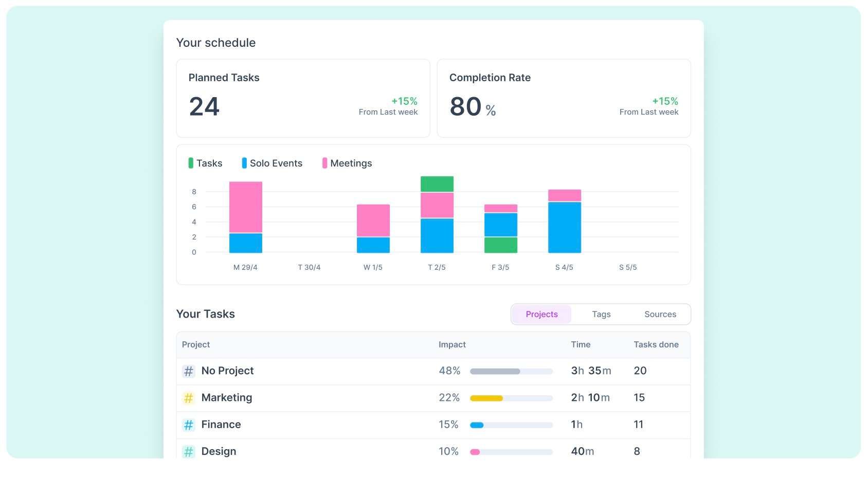Switch to the Sources tab
Viewport: 868px width, 479px height.
tap(660, 314)
